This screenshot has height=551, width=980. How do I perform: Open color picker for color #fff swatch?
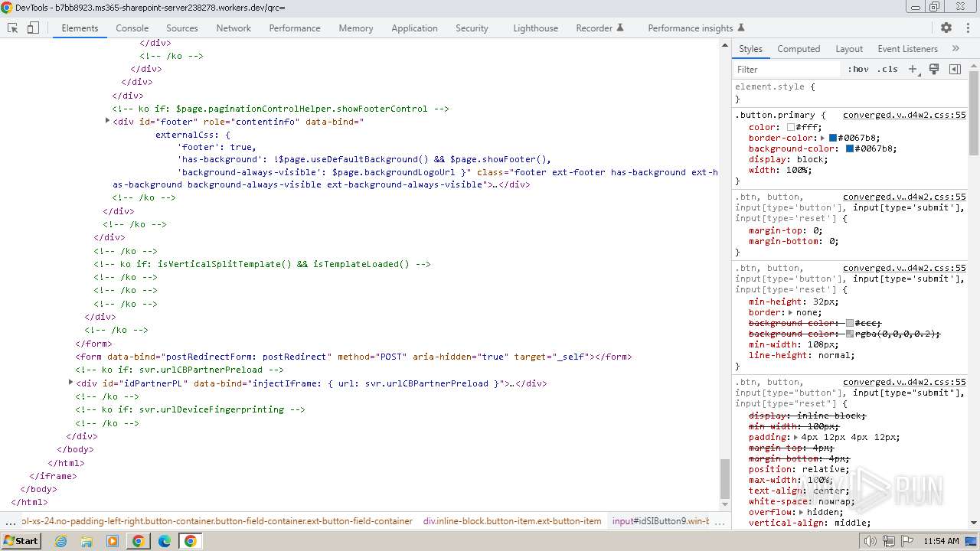tap(791, 127)
